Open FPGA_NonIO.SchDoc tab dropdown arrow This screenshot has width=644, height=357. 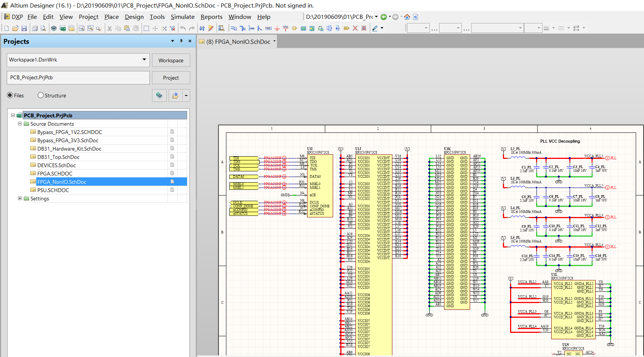click(x=274, y=42)
